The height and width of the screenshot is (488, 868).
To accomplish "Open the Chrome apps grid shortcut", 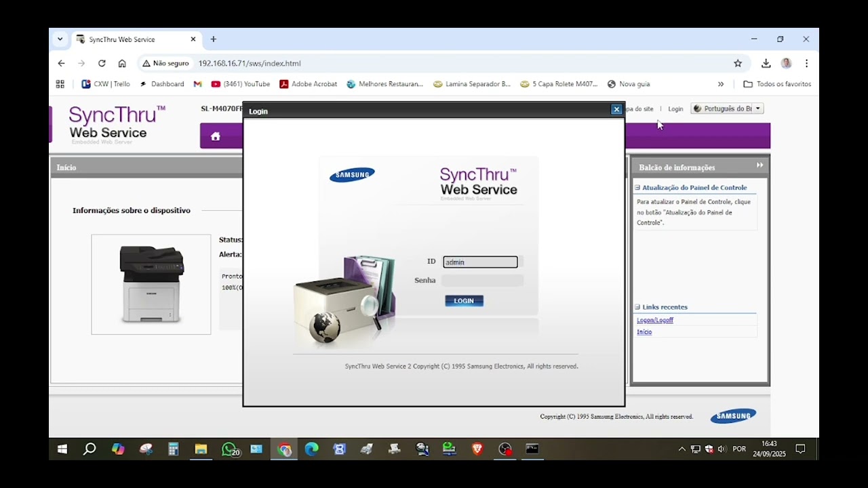I will coord(60,84).
